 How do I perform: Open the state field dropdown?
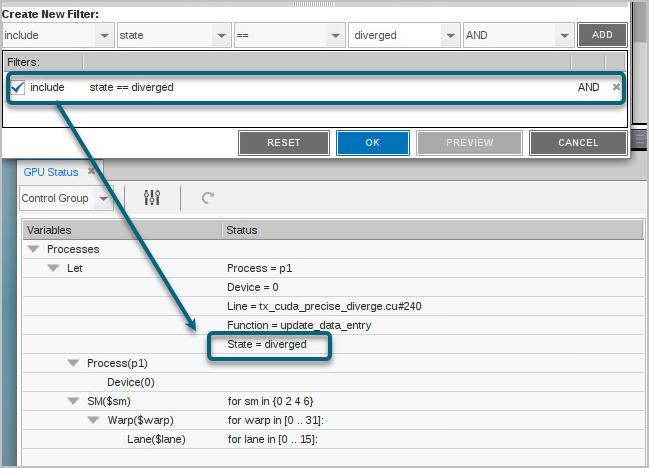pos(221,35)
